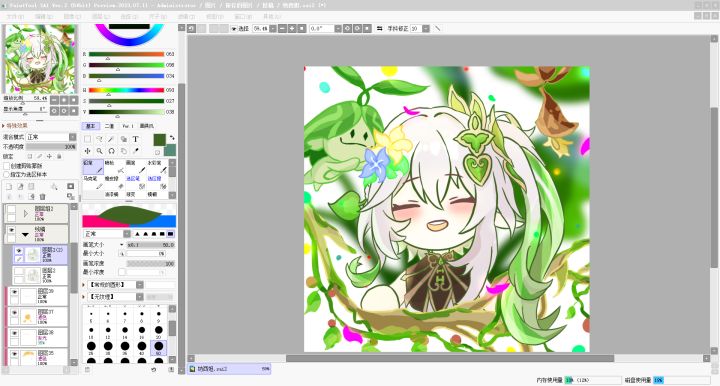Screen dimensions: 720x386
Task: Hide the layer 图层36
Action: [x=14, y=333]
